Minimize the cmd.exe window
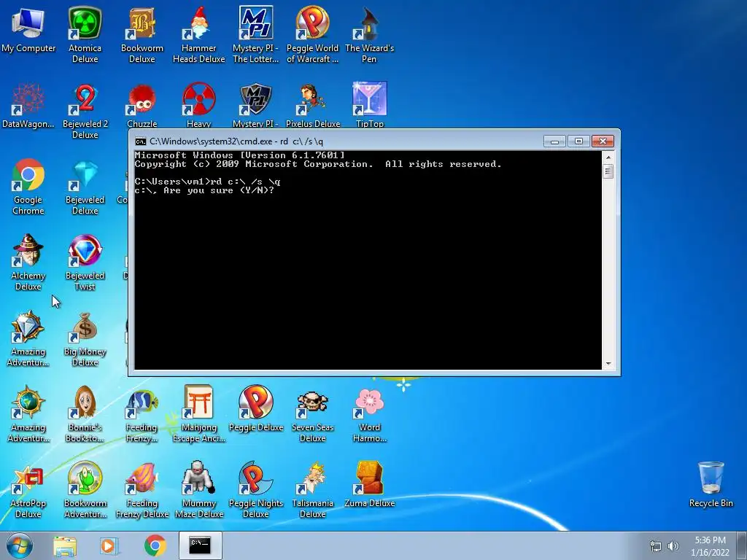Viewport: 747px width, 560px height. coord(554,141)
